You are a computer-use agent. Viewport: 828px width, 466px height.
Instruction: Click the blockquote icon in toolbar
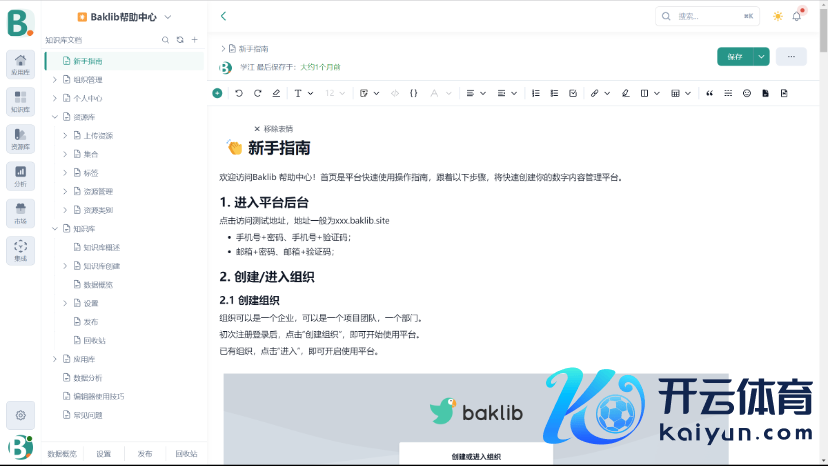pos(710,93)
